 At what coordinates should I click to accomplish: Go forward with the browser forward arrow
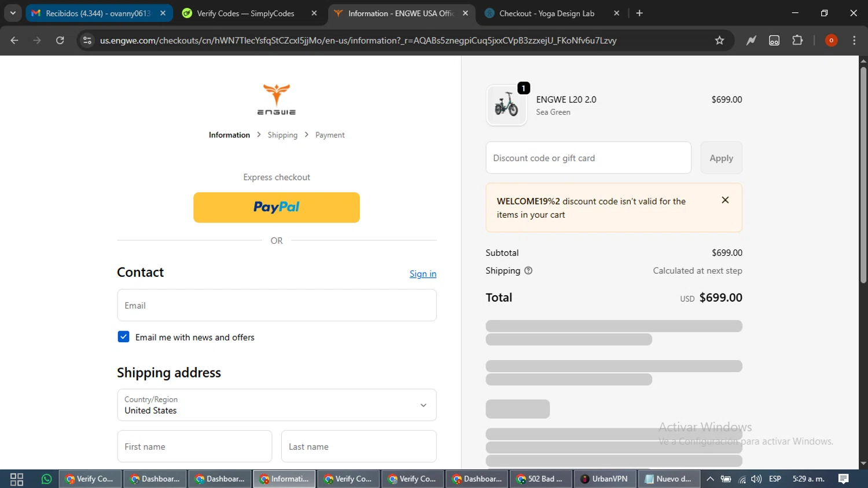click(x=37, y=41)
